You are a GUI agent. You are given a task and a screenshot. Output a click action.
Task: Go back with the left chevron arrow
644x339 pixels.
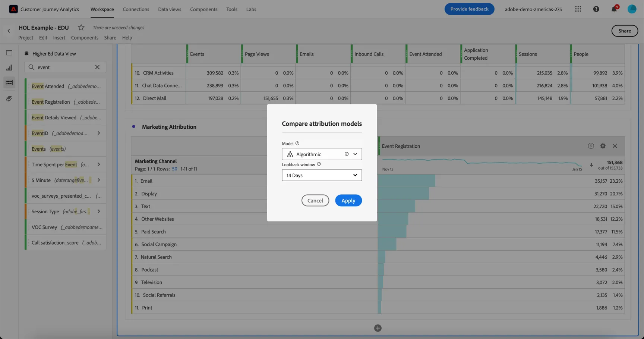click(9, 31)
